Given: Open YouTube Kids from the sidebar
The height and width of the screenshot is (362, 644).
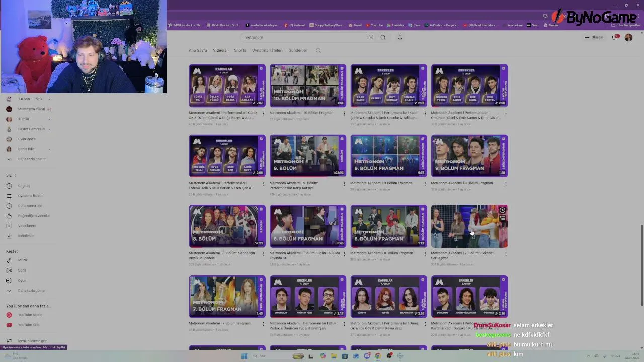Looking at the screenshot, I should pos(29,325).
